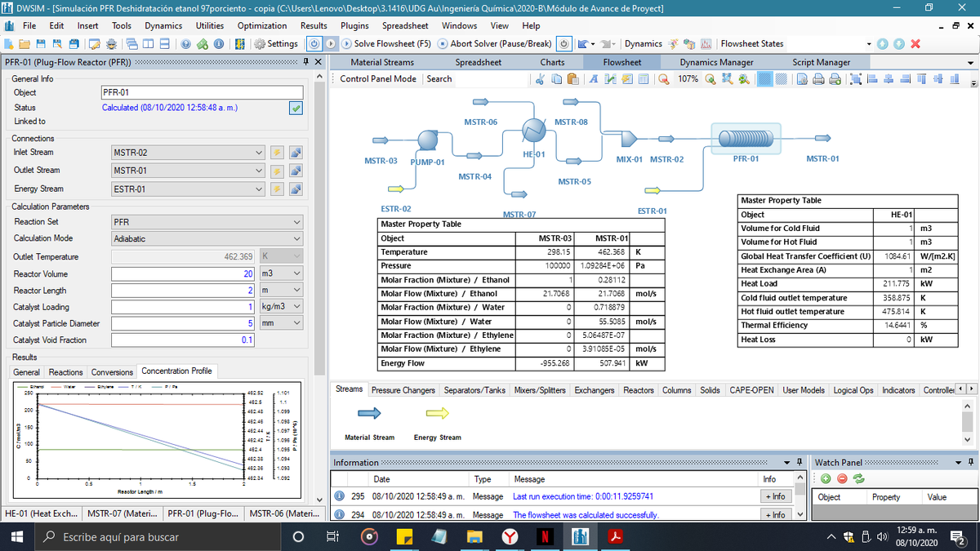Image resolution: width=980 pixels, height=551 pixels.
Task: Open the Inlet Stream MSTR-02 dropdown
Action: [259, 153]
